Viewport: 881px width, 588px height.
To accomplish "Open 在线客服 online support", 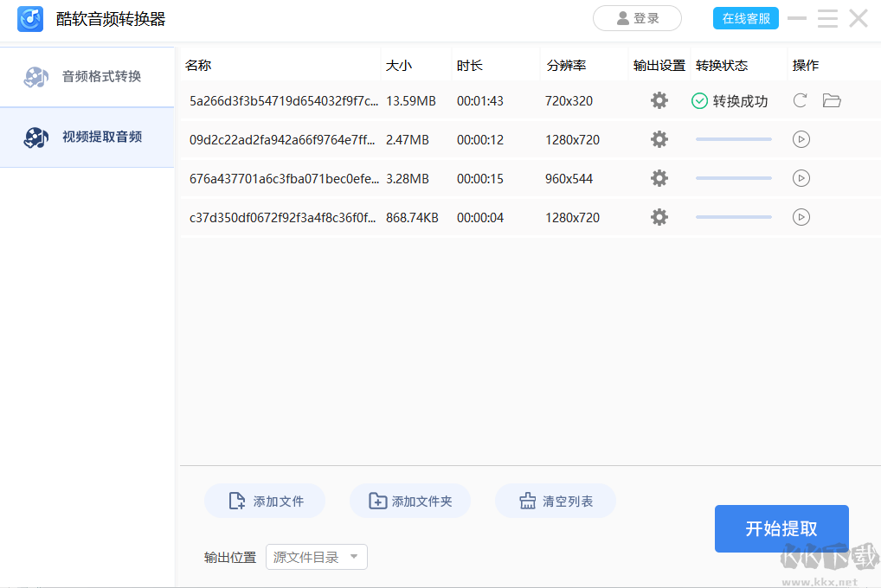I will 745,17.
